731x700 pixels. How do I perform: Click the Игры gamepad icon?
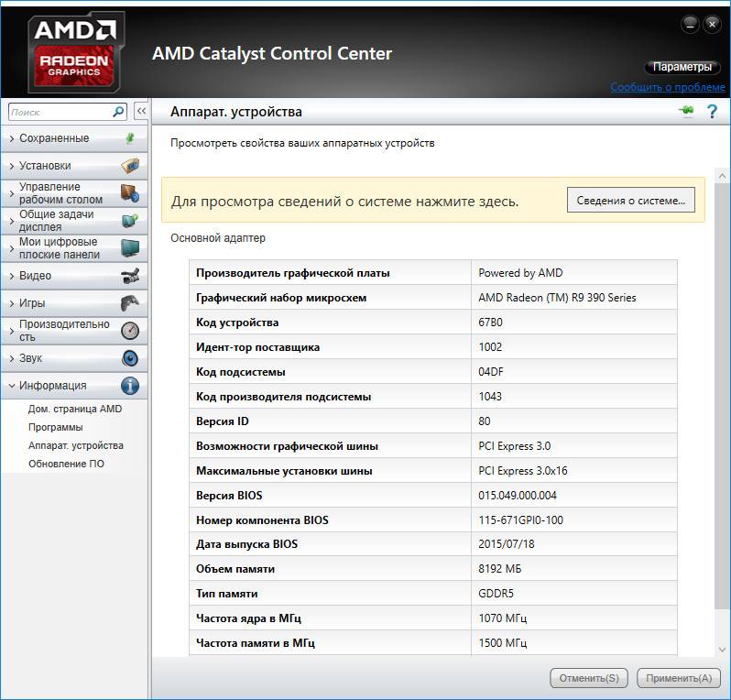point(130,303)
